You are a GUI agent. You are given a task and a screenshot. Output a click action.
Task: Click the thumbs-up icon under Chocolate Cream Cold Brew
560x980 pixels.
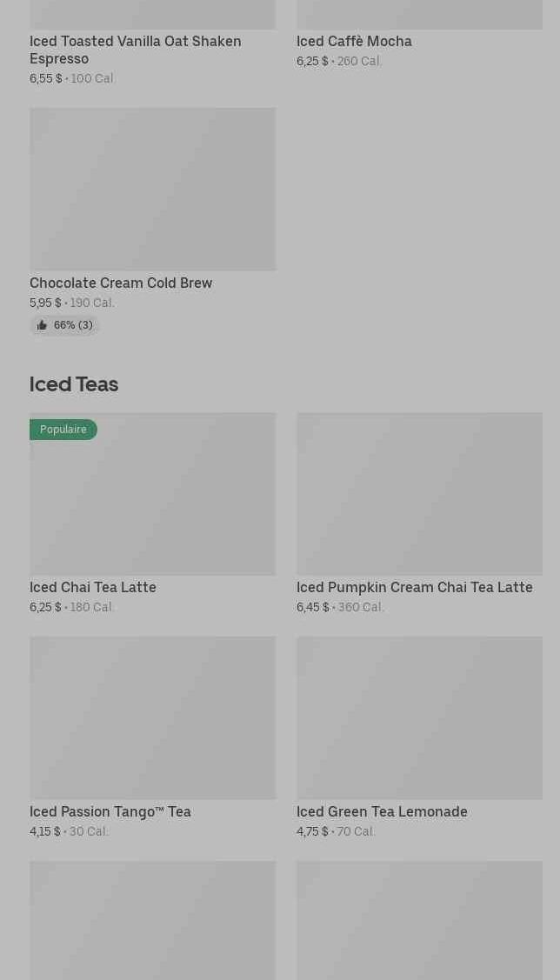click(x=42, y=325)
